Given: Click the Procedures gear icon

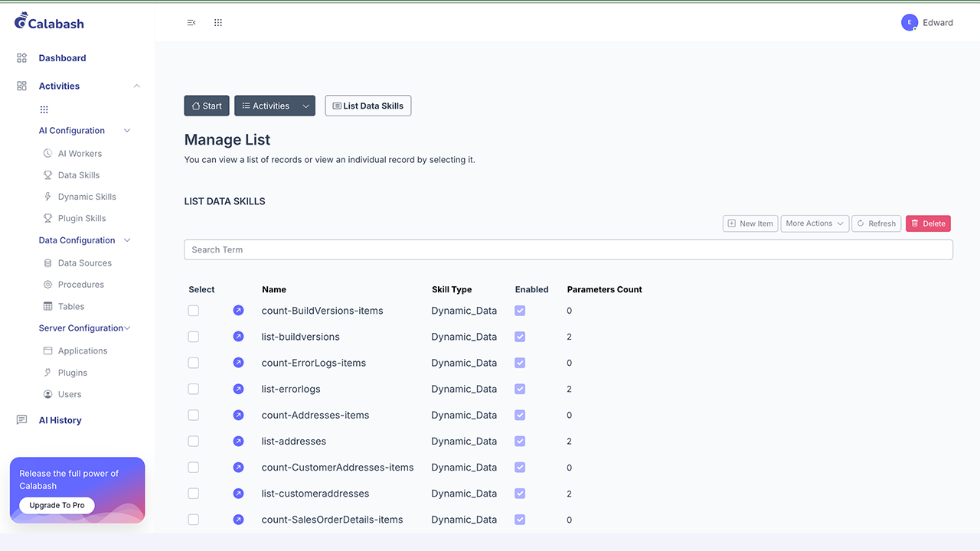Looking at the screenshot, I should click(x=47, y=285).
